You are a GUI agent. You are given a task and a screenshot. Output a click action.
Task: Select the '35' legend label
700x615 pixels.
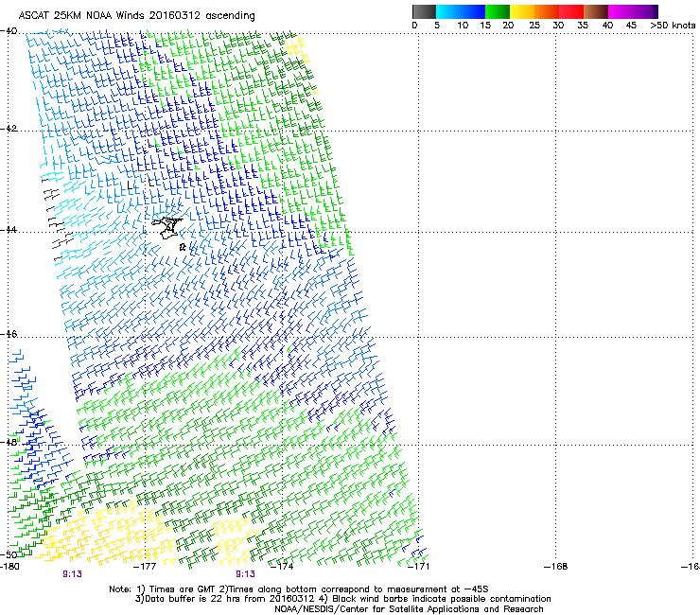point(583,26)
